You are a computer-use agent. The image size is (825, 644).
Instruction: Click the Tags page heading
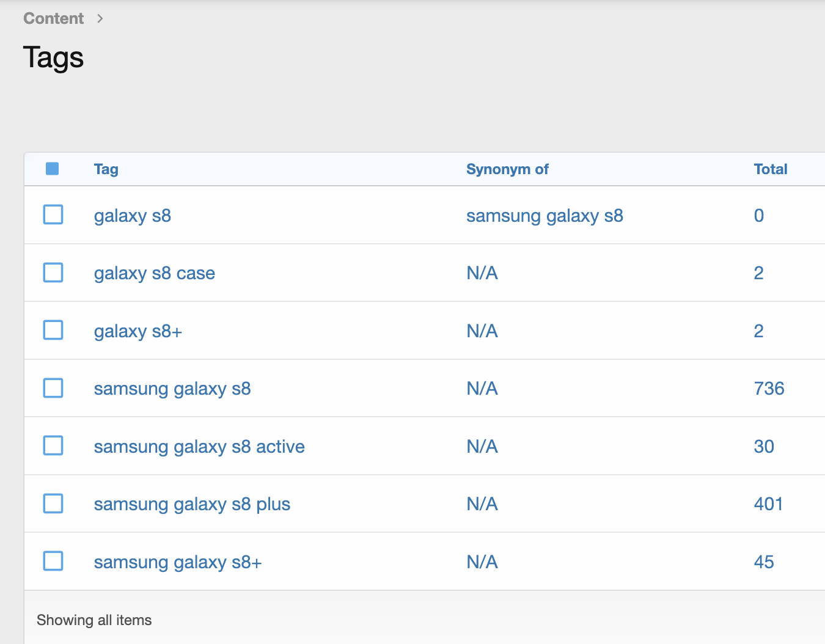pos(53,58)
